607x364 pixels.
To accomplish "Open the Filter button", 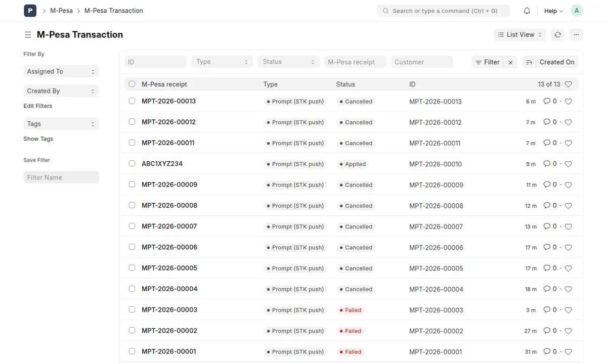I will [x=488, y=62].
